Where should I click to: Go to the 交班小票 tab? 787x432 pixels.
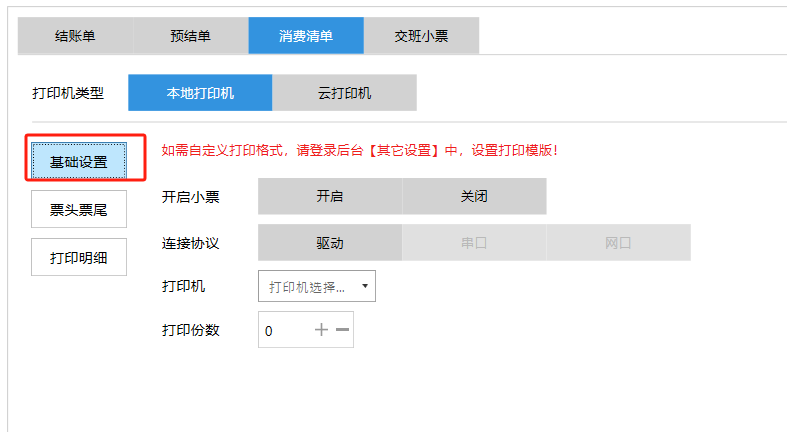tap(421, 36)
